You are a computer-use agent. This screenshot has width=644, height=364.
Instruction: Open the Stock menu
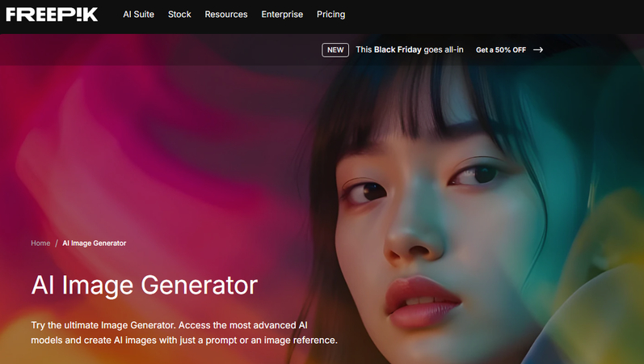click(x=179, y=15)
